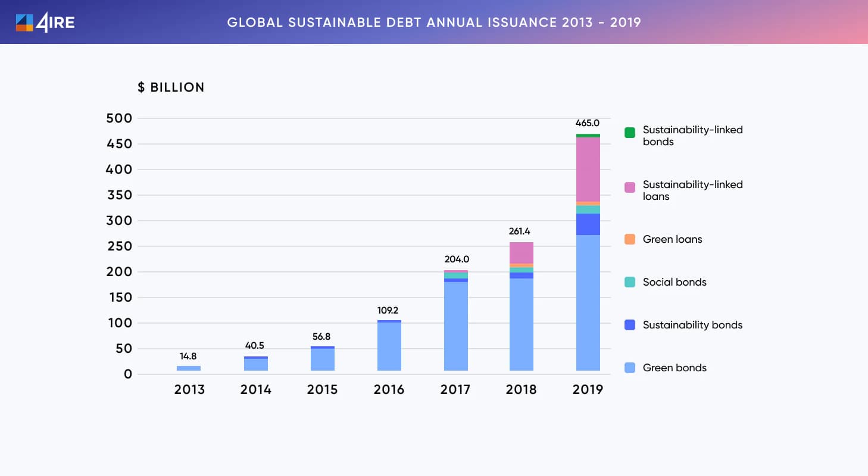
Task: Click the Sustainability bonds blue legend swatch
Action: tap(630, 325)
